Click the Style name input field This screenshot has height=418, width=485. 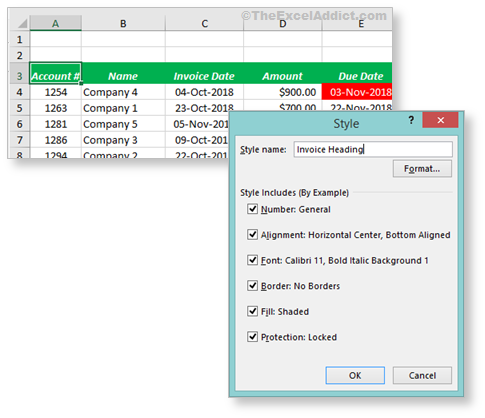(373, 149)
